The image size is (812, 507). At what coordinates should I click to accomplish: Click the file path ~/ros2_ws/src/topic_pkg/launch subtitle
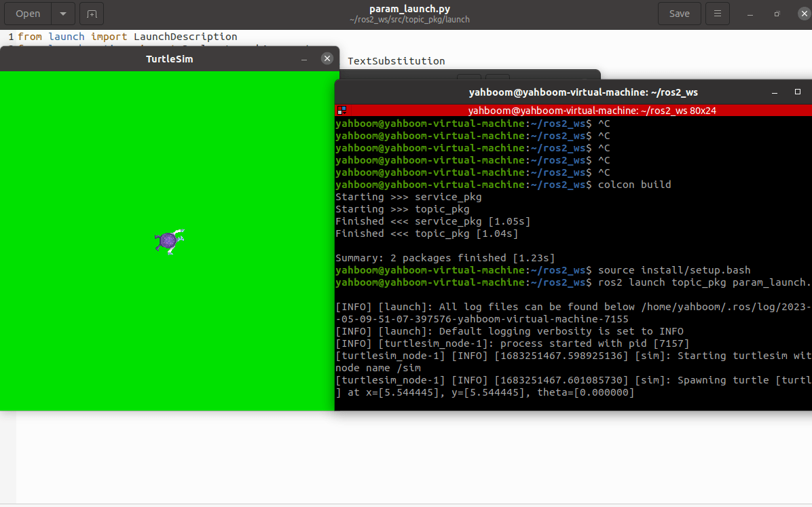(409, 20)
